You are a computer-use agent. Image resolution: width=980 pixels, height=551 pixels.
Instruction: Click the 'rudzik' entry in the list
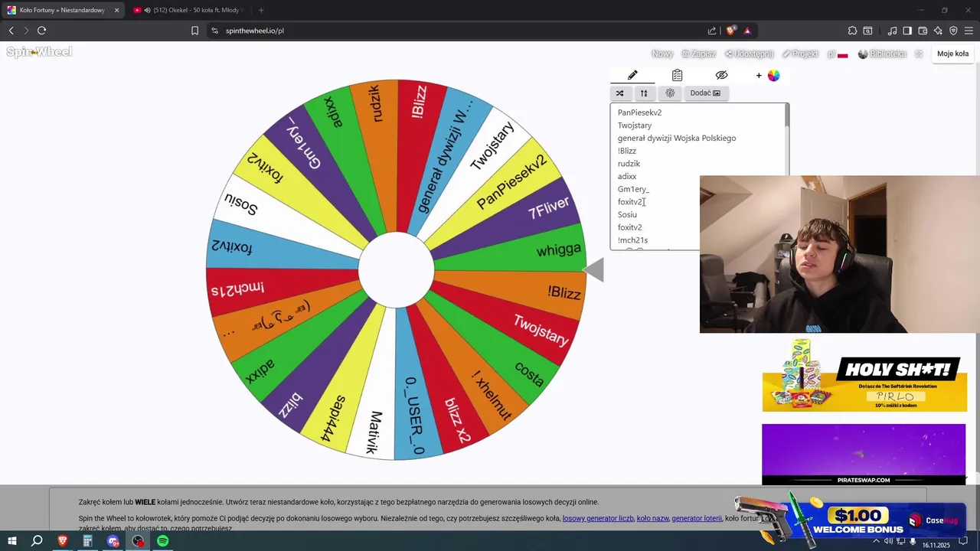(629, 164)
